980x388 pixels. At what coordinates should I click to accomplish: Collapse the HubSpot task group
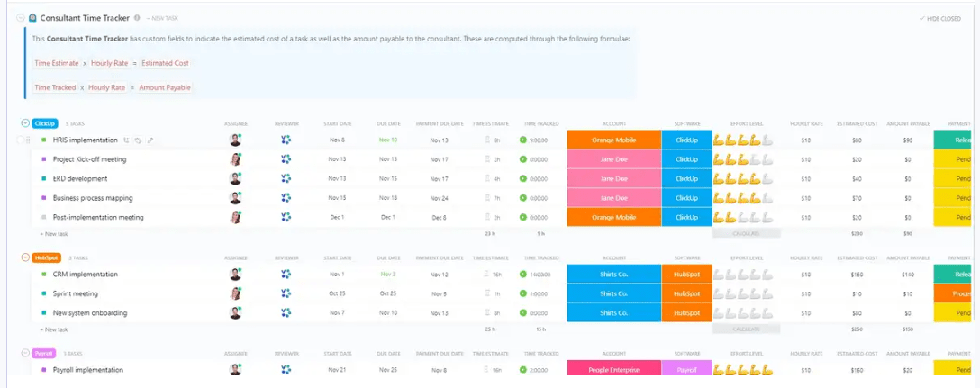tap(25, 257)
